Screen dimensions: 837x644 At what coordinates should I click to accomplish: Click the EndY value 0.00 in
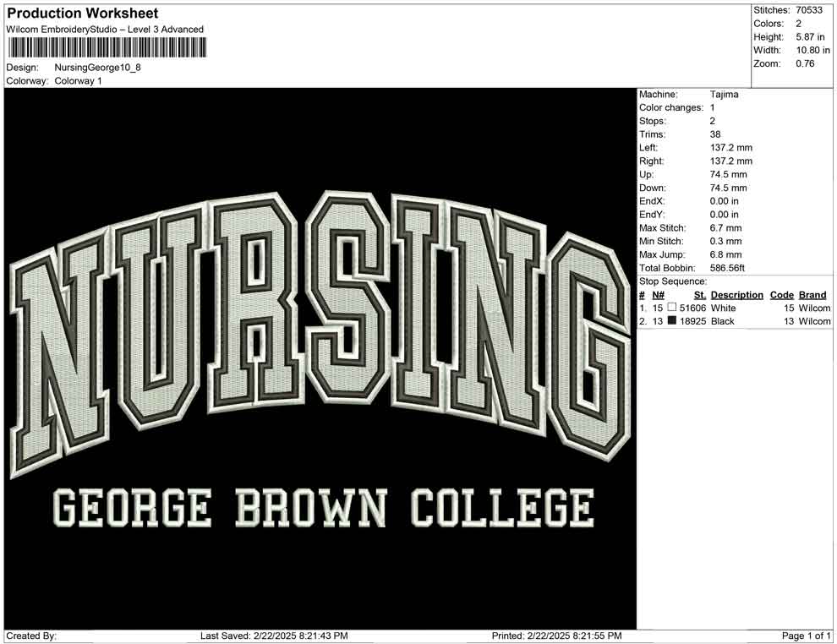click(x=725, y=215)
